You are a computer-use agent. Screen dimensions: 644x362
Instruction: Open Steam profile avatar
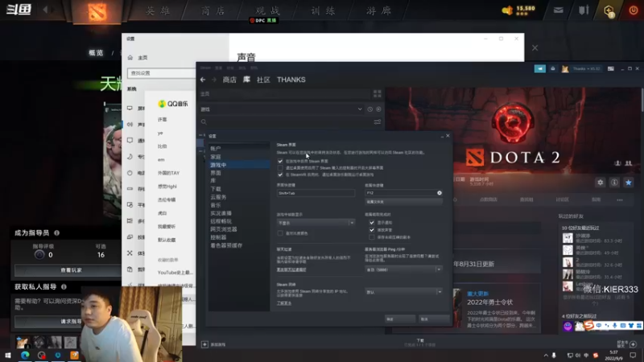(x=565, y=69)
